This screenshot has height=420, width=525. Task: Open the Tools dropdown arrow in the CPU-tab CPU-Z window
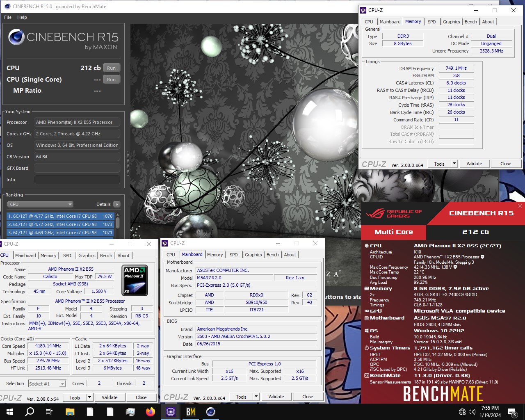(89, 397)
